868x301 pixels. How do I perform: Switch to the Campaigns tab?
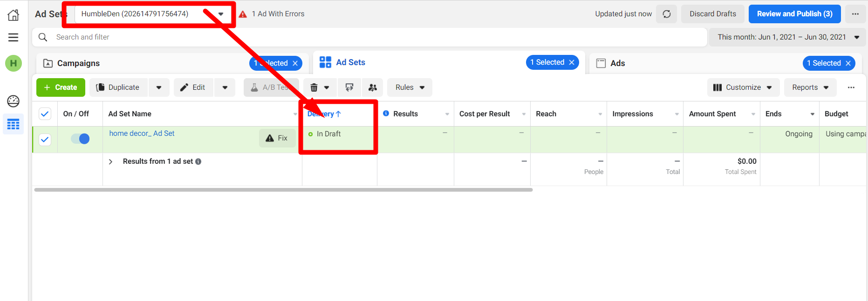click(78, 63)
